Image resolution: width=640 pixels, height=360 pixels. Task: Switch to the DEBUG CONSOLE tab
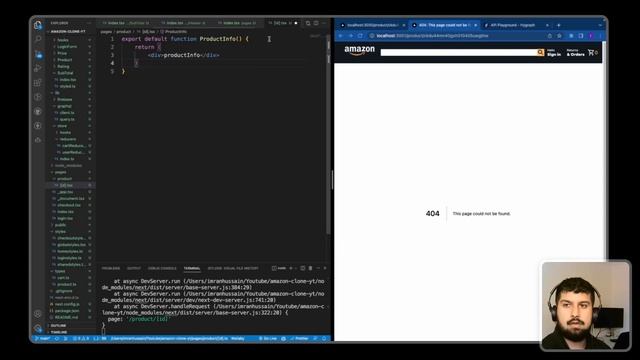pyautogui.click(x=162, y=268)
